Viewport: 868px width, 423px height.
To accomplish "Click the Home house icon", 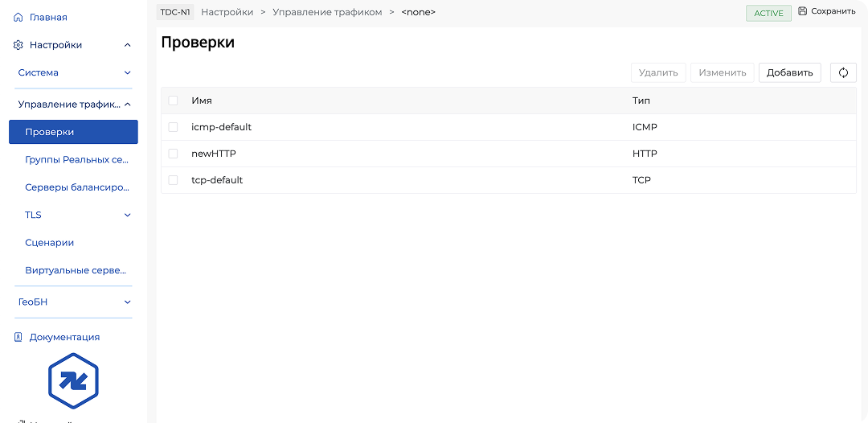I will (18, 17).
